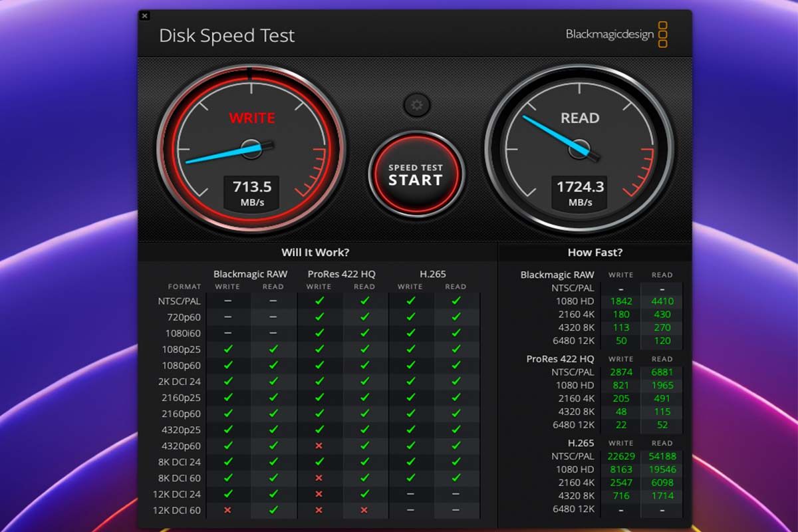Click the 1080i60 H.265 read checkmark
This screenshot has height=532, width=798.
point(456,332)
